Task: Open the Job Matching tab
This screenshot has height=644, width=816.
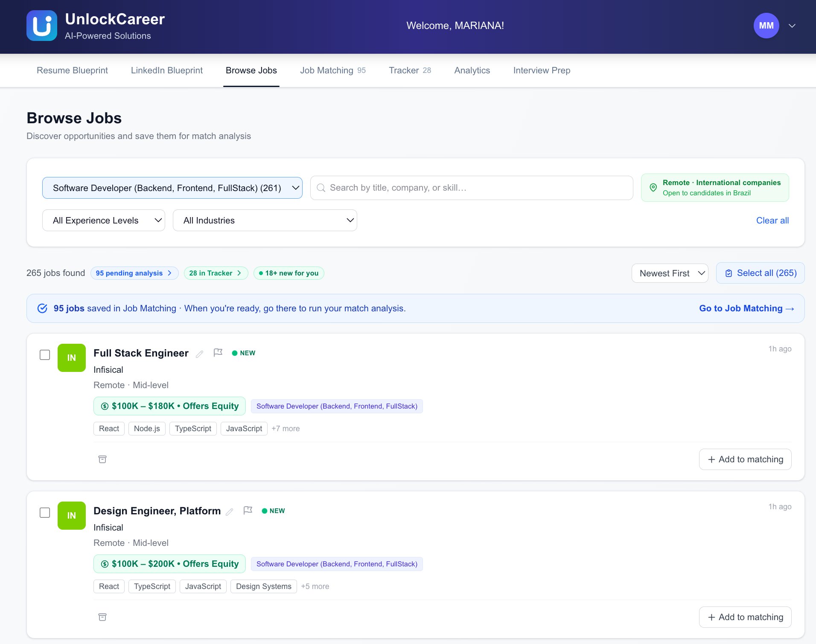Action: click(x=333, y=70)
